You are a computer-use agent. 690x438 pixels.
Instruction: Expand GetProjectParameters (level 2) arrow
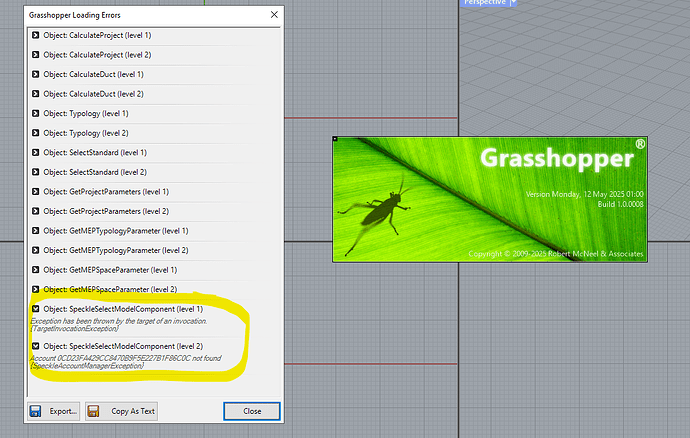point(36,211)
